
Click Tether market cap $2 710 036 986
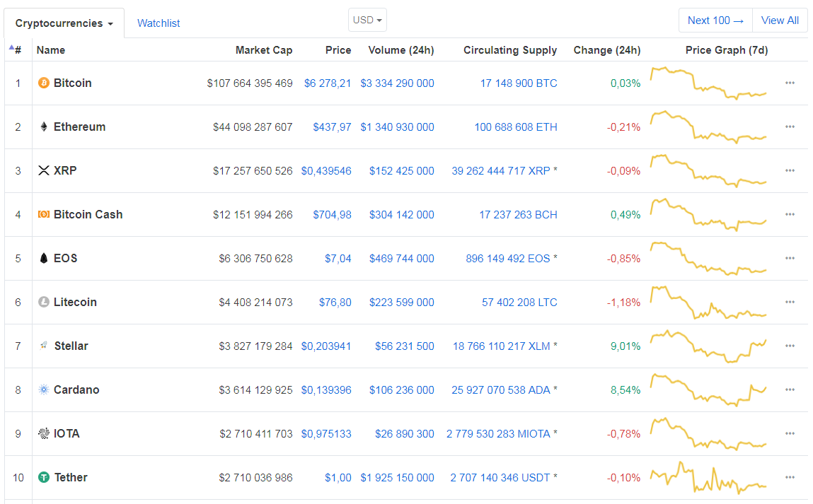255,477
